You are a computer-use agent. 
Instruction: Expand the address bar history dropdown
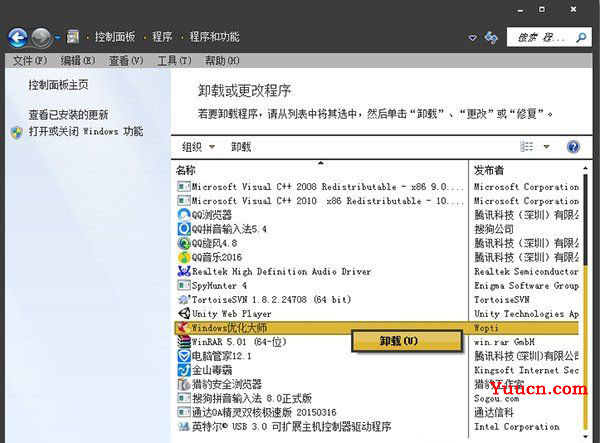pyautogui.click(x=473, y=38)
